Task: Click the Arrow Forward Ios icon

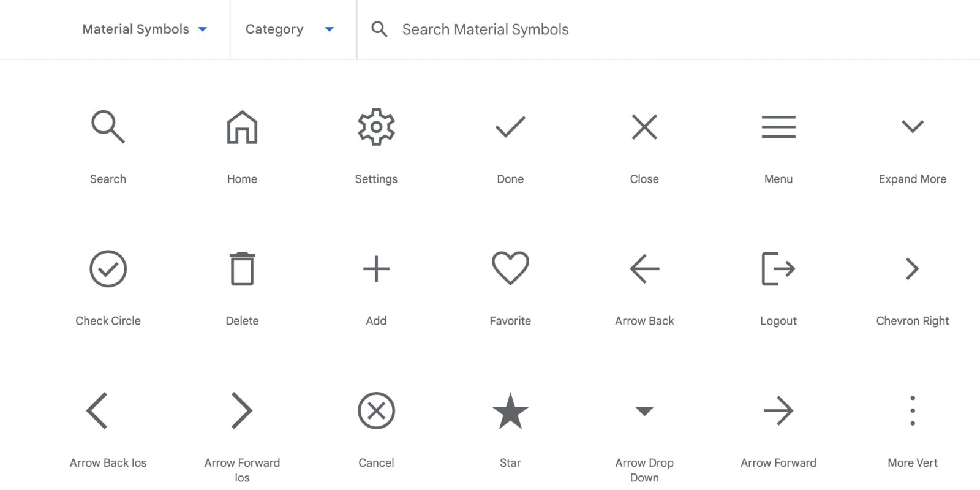Action: click(x=242, y=411)
